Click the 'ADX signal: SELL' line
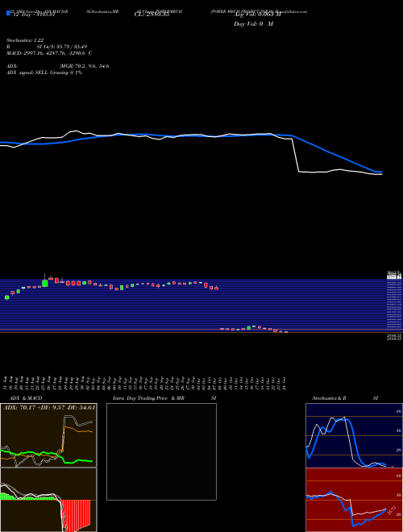This screenshot has height=532, width=403. [27, 73]
